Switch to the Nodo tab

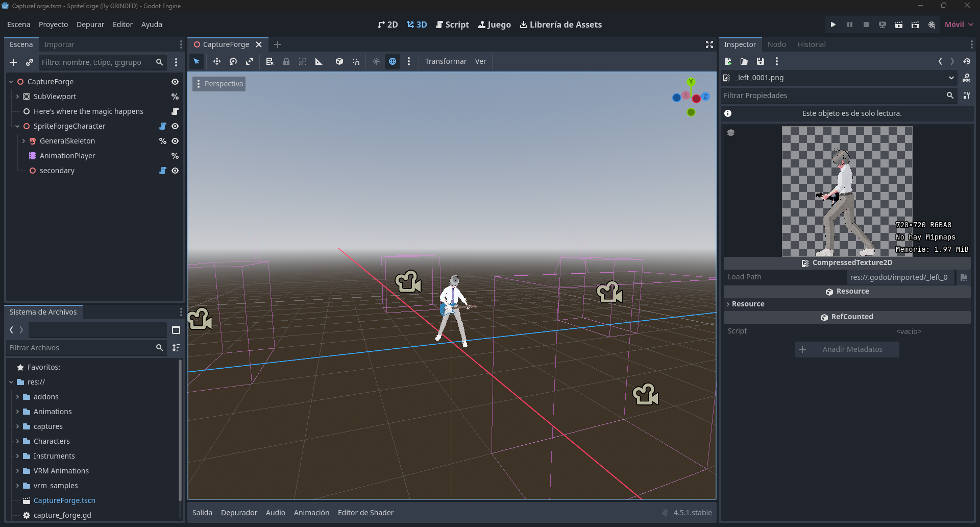click(776, 44)
